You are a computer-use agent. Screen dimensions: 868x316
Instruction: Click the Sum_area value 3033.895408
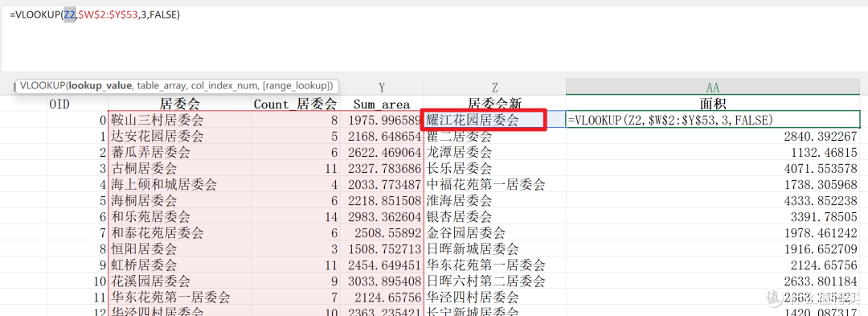(382, 281)
